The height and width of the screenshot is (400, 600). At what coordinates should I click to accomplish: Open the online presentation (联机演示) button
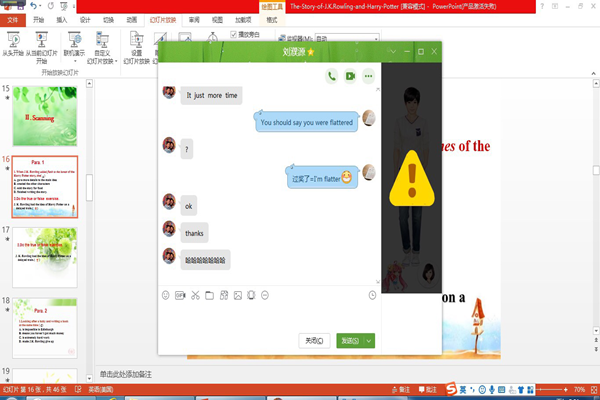point(74,47)
